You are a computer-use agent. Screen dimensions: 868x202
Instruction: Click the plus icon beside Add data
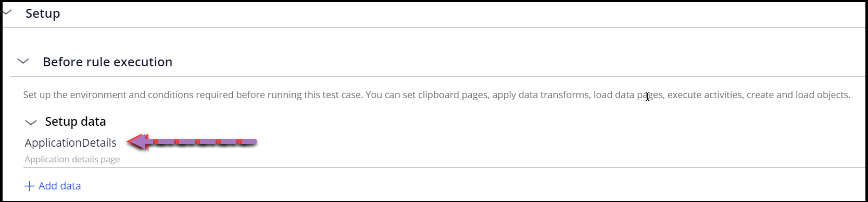[30, 186]
